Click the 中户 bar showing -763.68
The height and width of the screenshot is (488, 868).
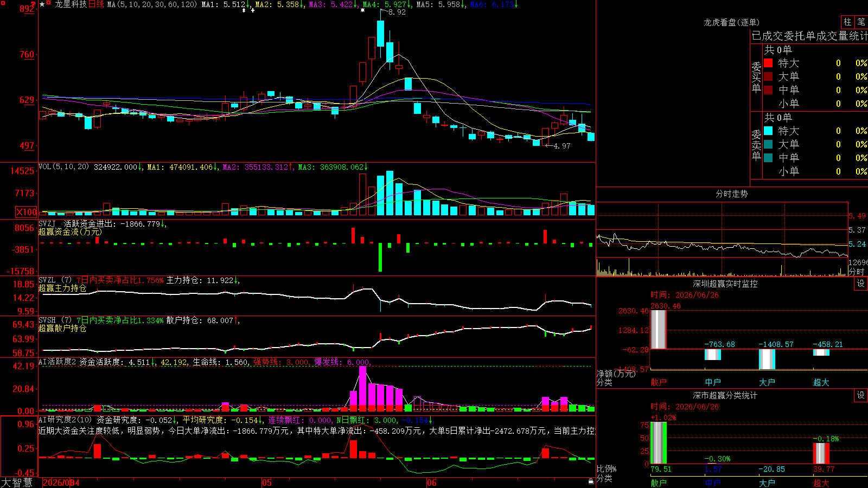tap(712, 355)
